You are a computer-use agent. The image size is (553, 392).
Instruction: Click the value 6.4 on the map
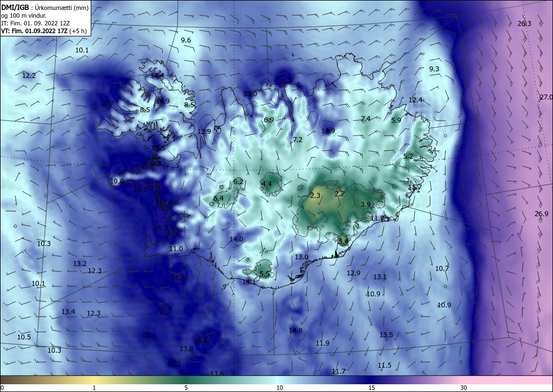[218, 198]
